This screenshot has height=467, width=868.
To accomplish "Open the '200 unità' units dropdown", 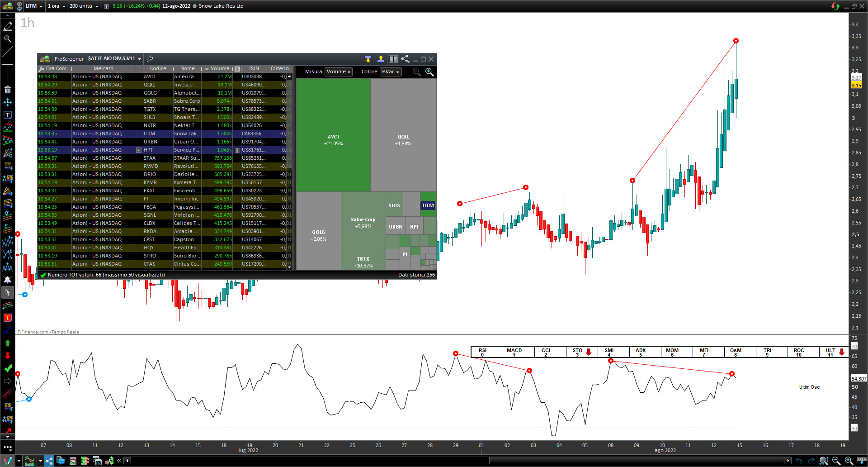I will pos(84,6).
